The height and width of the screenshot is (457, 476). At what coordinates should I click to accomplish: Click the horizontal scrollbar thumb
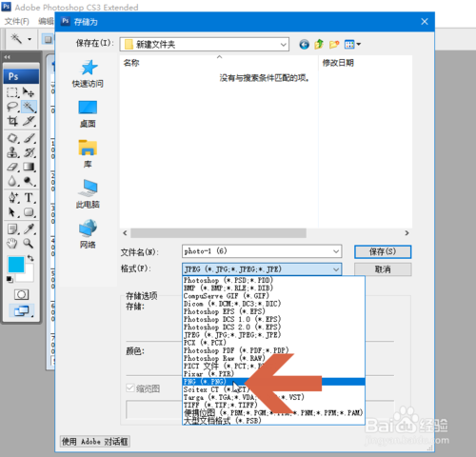point(218,233)
